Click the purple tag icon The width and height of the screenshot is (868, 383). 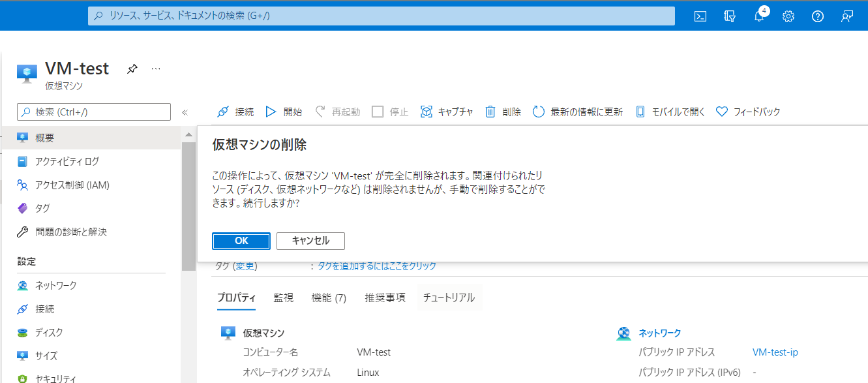click(x=23, y=208)
